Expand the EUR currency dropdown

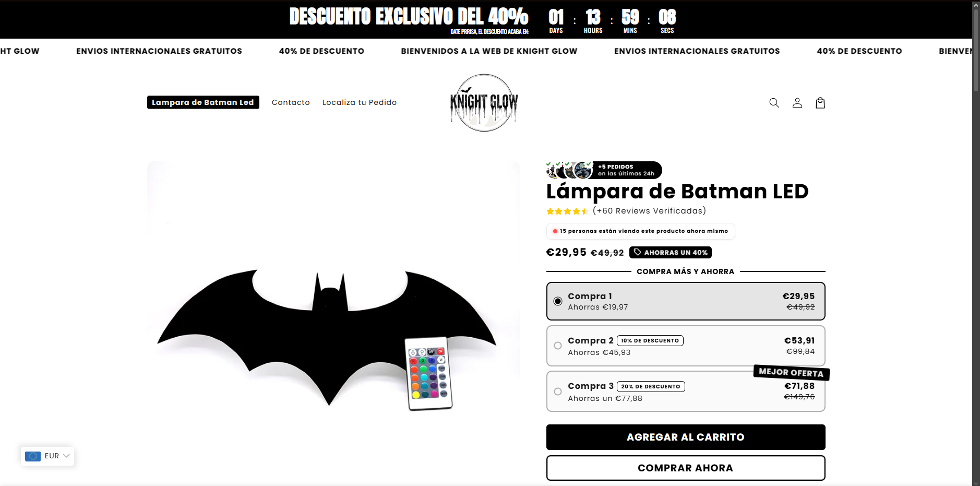point(47,456)
